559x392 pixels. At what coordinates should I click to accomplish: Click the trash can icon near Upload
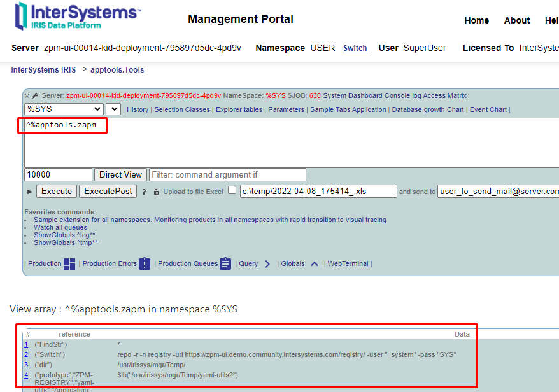(x=156, y=192)
